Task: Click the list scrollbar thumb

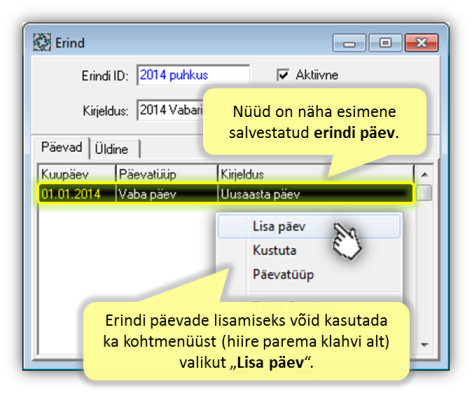Action: click(424, 193)
